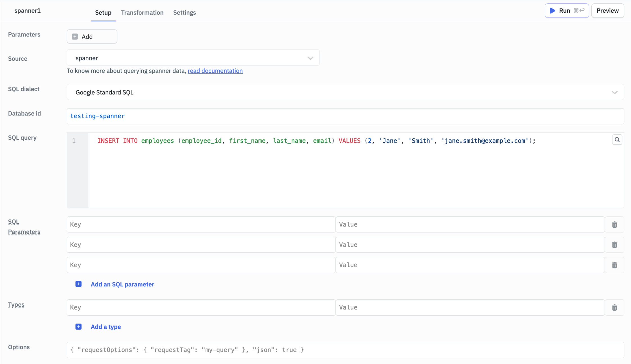Remove the Types row using its trash icon
The height and width of the screenshot is (364, 631).
(x=614, y=308)
